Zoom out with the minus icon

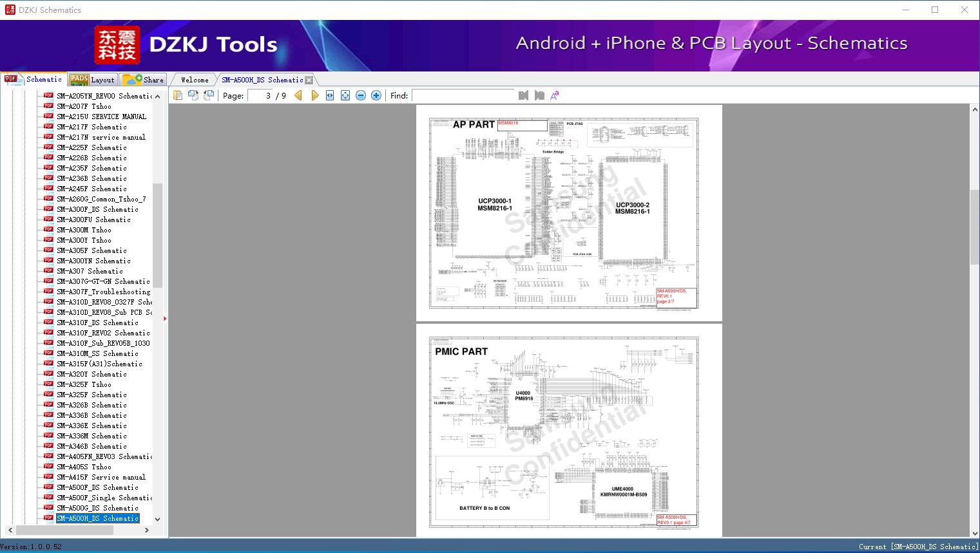pyautogui.click(x=361, y=95)
